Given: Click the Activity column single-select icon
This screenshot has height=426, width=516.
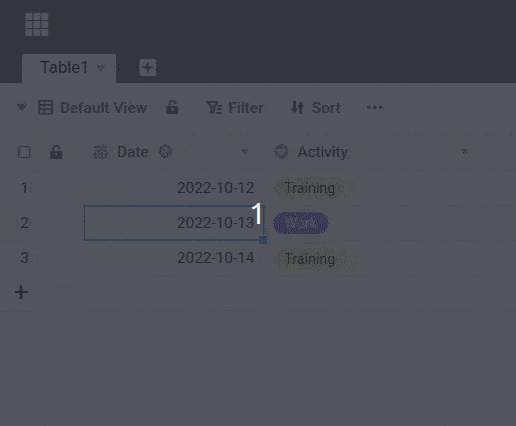Looking at the screenshot, I should [281, 152].
